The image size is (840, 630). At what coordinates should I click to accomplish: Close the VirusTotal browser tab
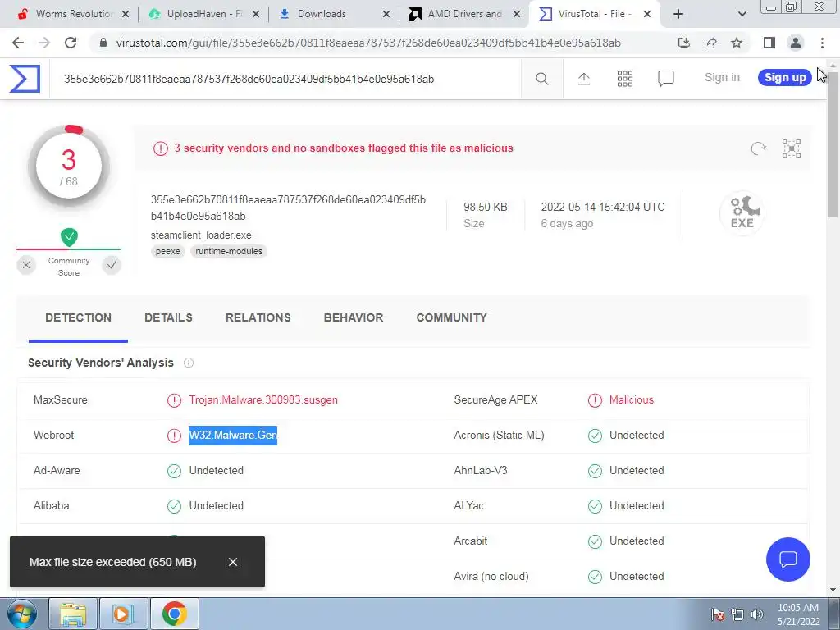(647, 14)
